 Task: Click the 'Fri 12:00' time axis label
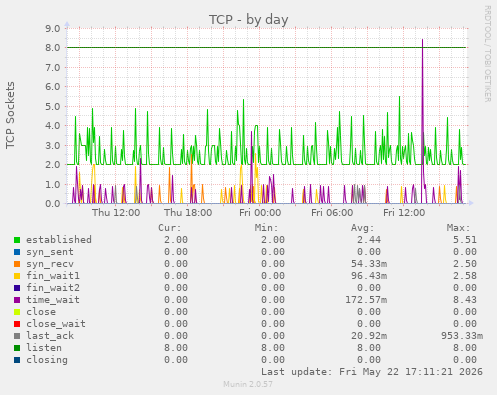[404, 213]
